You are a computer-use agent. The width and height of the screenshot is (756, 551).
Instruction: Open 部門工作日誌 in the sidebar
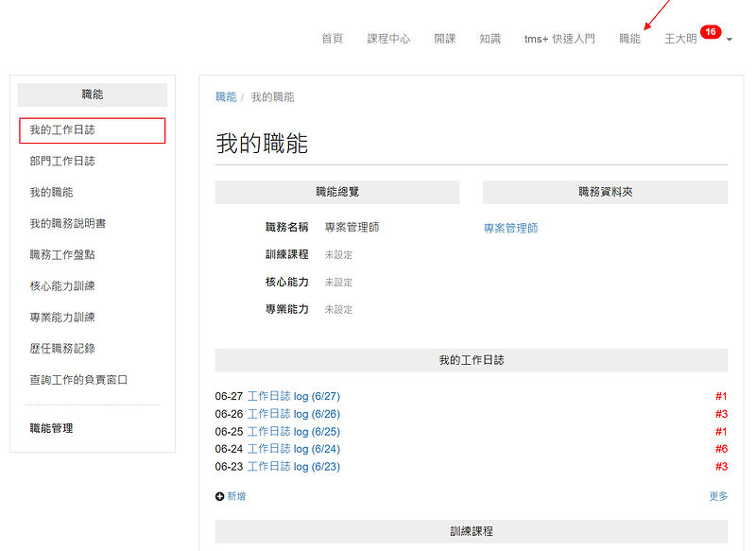click(62, 161)
